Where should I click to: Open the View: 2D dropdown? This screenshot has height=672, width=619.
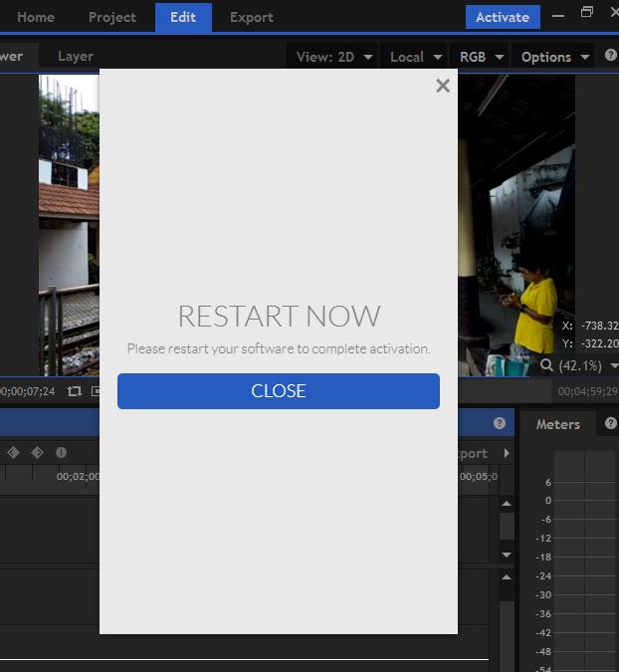pyautogui.click(x=333, y=57)
